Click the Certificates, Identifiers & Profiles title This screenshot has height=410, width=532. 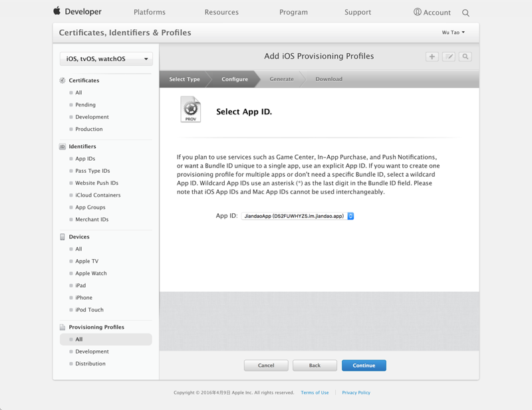[x=125, y=33]
